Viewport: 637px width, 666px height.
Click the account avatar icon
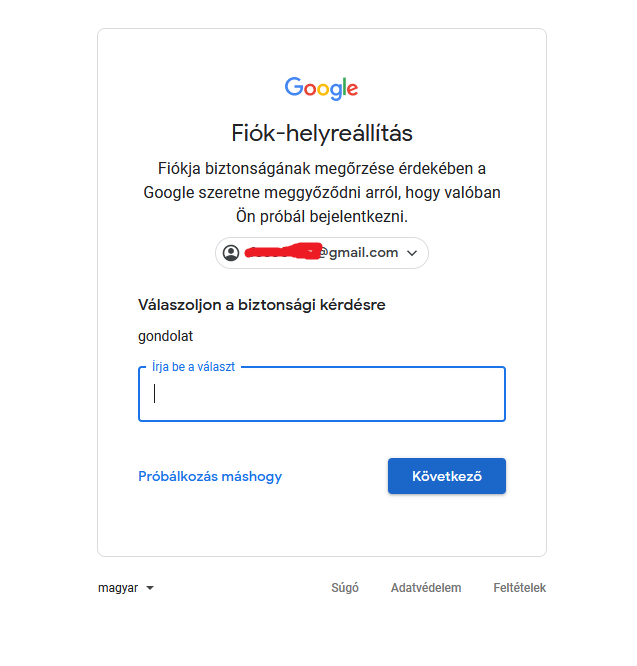tap(231, 253)
